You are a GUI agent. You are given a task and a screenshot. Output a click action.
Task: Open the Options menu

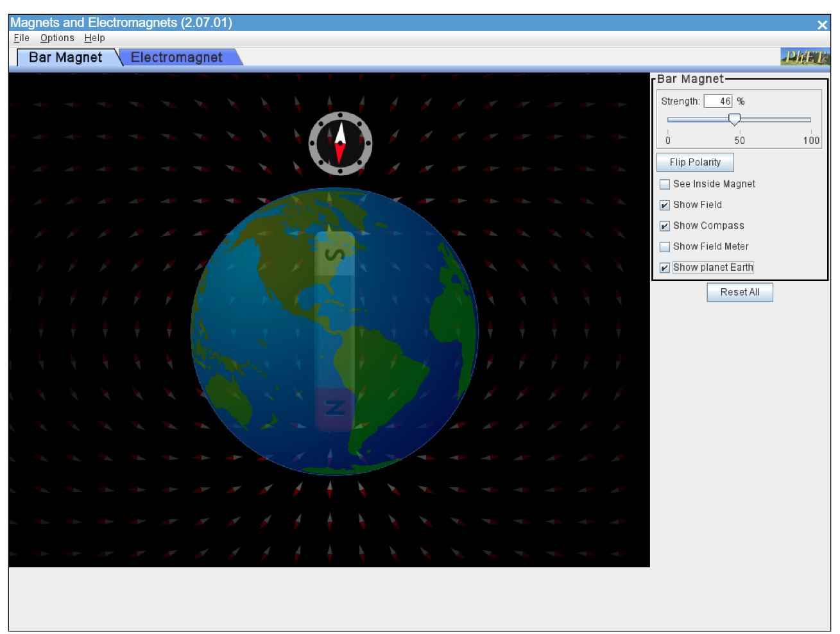pyautogui.click(x=56, y=38)
